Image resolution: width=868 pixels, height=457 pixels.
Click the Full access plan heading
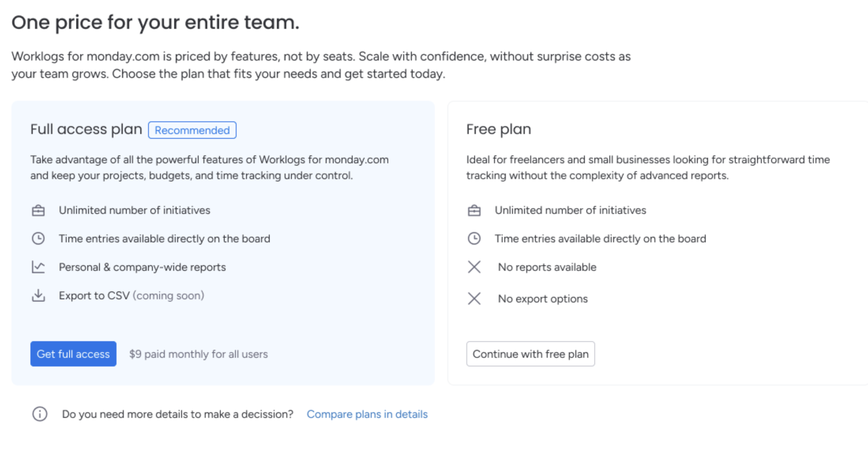(x=86, y=129)
